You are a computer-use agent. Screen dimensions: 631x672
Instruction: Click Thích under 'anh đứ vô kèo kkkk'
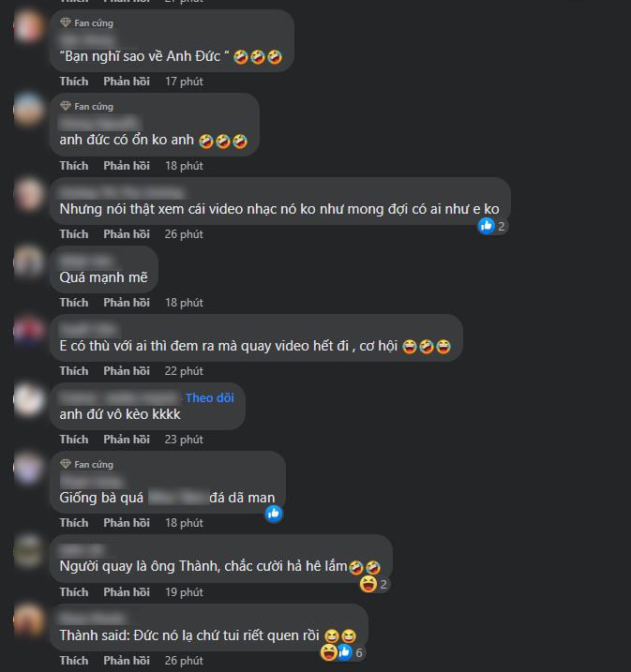[74, 440]
